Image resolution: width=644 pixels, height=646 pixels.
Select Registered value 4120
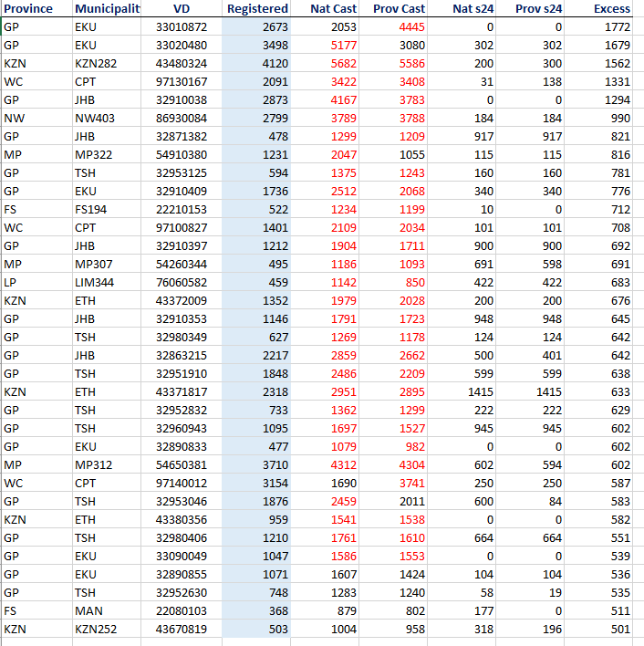pyautogui.click(x=275, y=64)
